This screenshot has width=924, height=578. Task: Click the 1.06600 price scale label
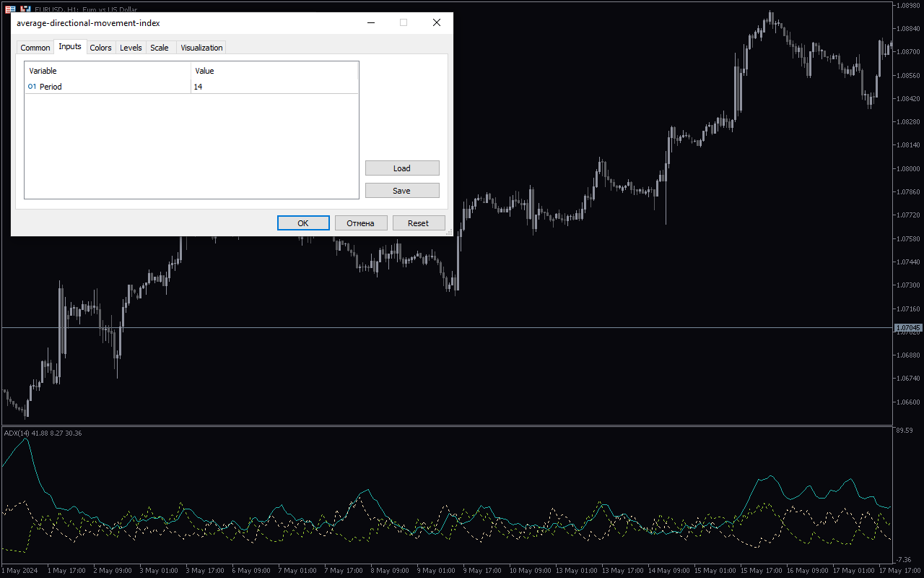coord(907,402)
